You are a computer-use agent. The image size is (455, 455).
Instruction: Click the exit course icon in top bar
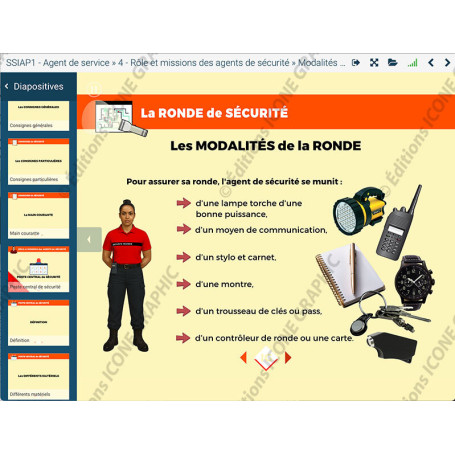pos(356,63)
